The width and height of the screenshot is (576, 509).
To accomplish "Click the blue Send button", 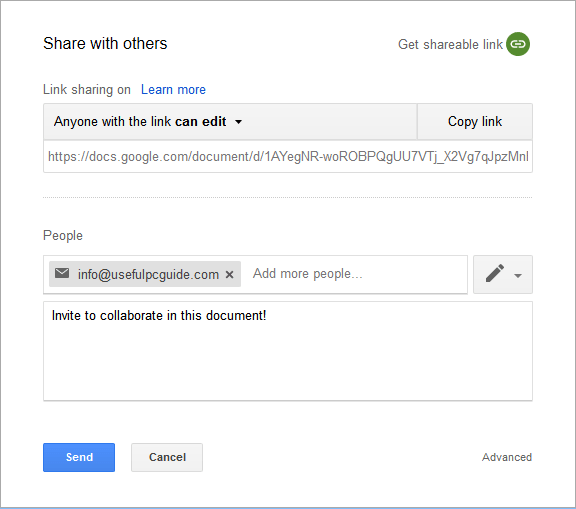I will (x=79, y=457).
